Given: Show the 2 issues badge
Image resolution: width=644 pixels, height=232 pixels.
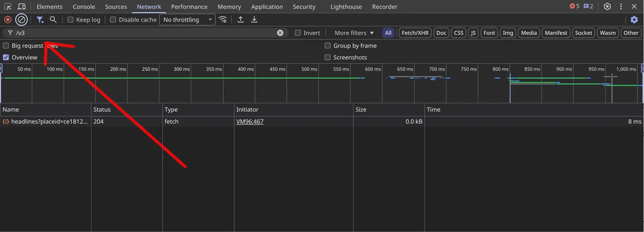Looking at the screenshot, I should pyautogui.click(x=588, y=6).
